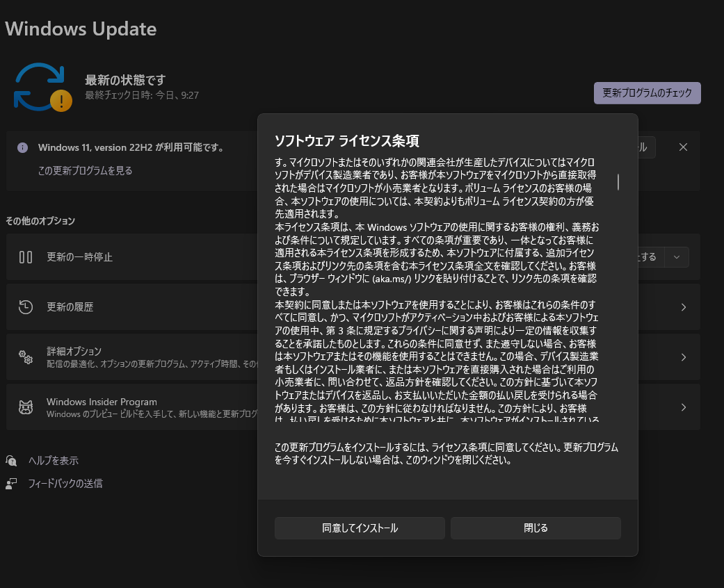Open フィードバックの送信 link
This screenshot has width=724, height=588.
65,483
